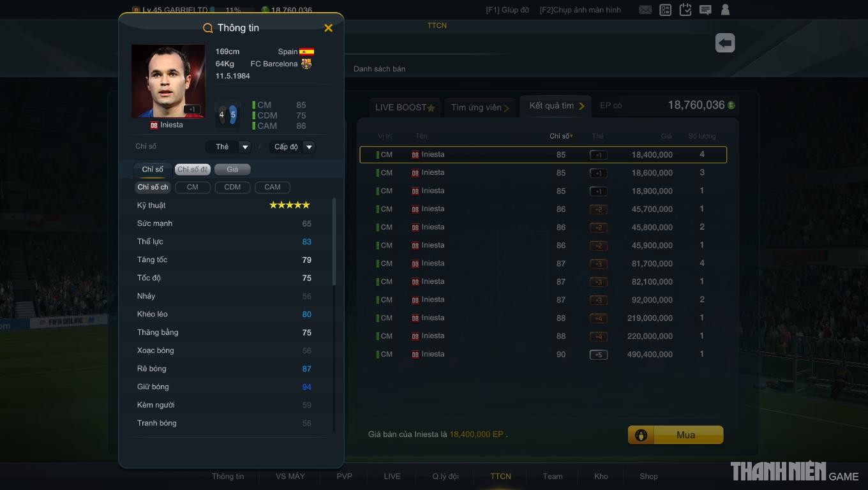Click the magnifier icon beside Thông tin
The width and height of the screenshot is (868, 490).
click(207, 28)
